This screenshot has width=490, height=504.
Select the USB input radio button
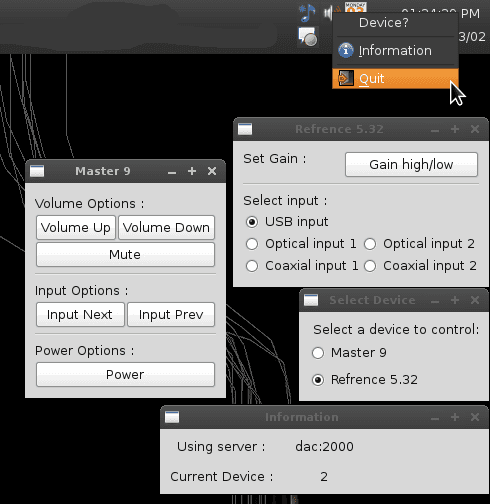pyautogui.click(x=252, y=222)
